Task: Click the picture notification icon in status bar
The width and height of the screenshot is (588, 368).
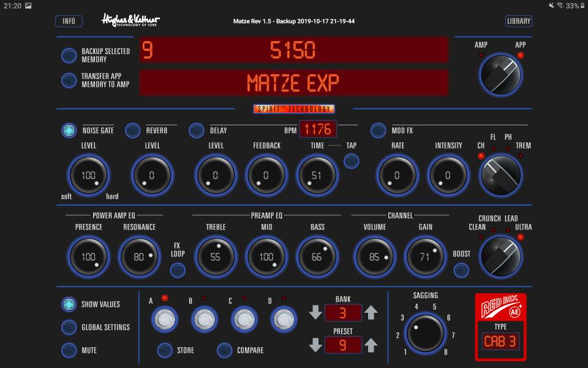Action: (28, 6)
